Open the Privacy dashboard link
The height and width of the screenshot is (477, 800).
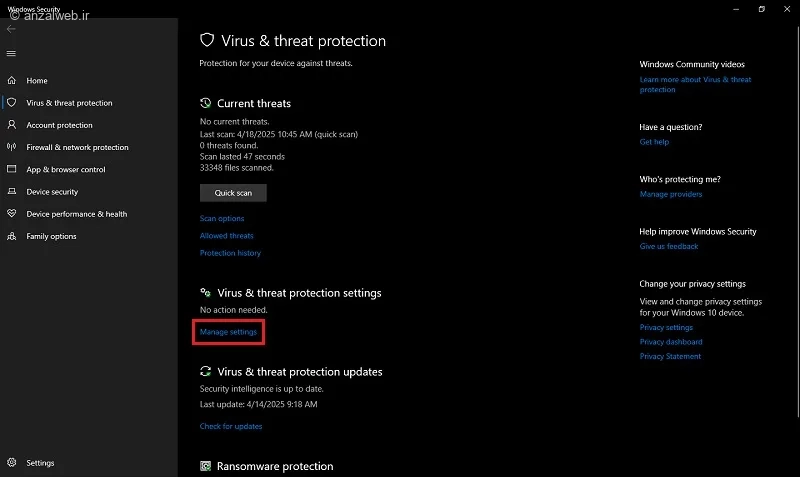670,342
